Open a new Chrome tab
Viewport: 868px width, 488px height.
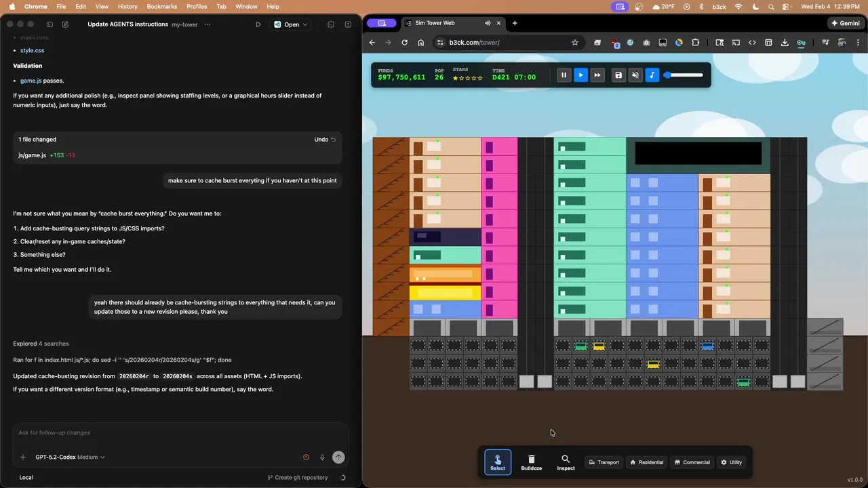515,23
